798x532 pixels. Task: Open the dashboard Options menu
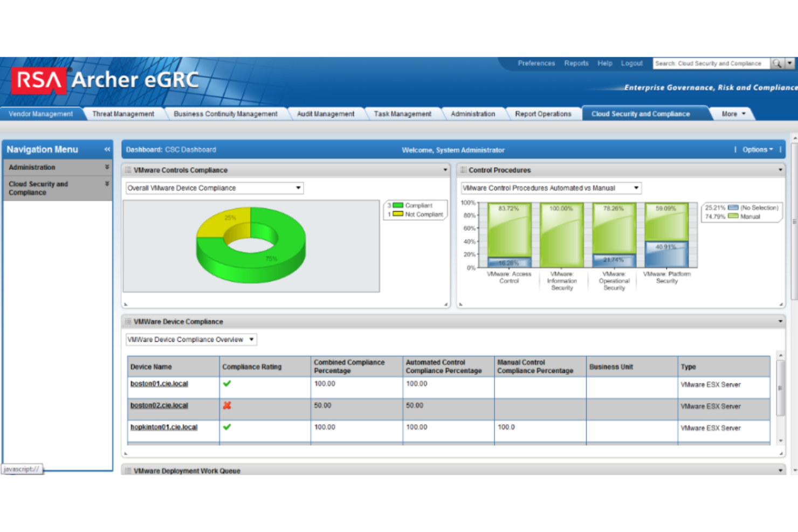coord(758,149)
